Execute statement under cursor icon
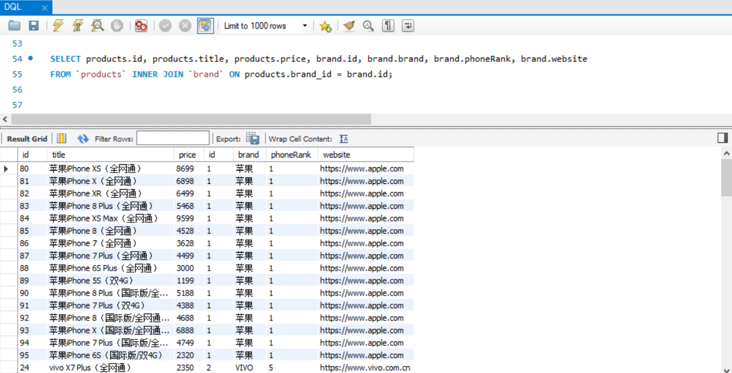This screenshot has width=732, height=373. (x=77, y=26)
